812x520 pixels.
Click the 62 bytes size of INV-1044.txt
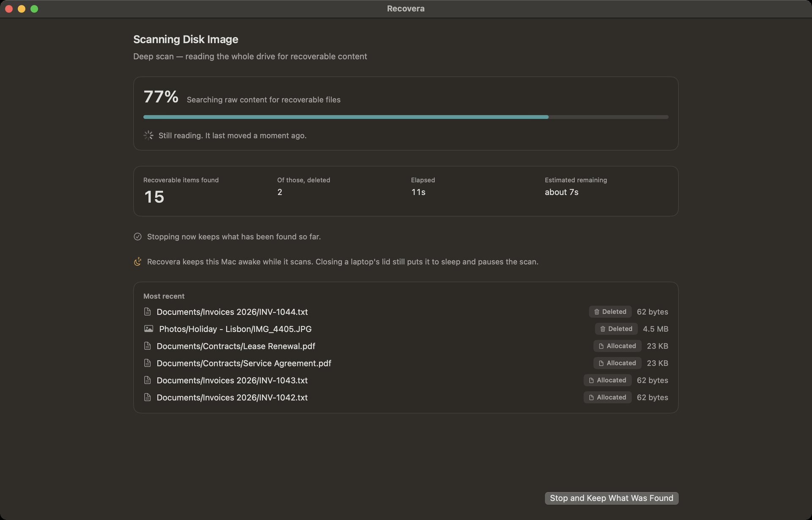click(x=653, y=312)
